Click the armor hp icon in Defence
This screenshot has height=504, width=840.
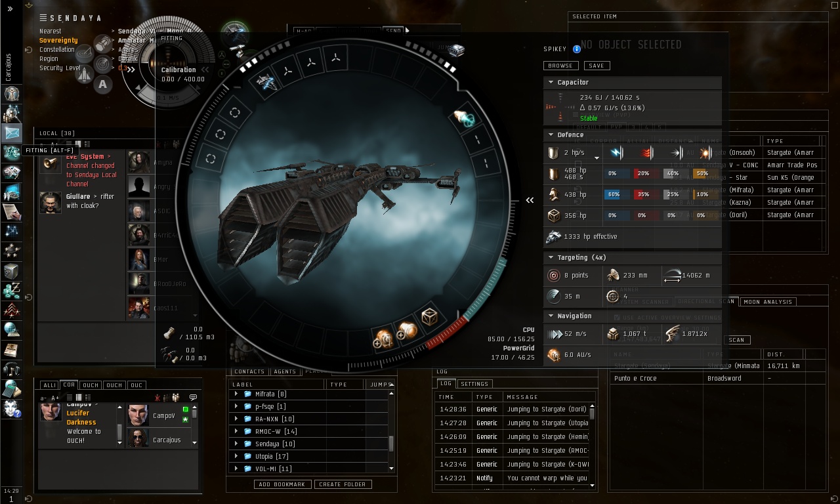pos(553,195)
